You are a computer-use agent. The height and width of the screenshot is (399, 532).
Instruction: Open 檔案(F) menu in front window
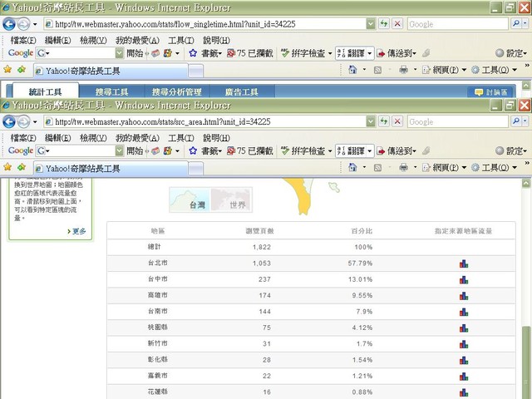click(23, 138)
